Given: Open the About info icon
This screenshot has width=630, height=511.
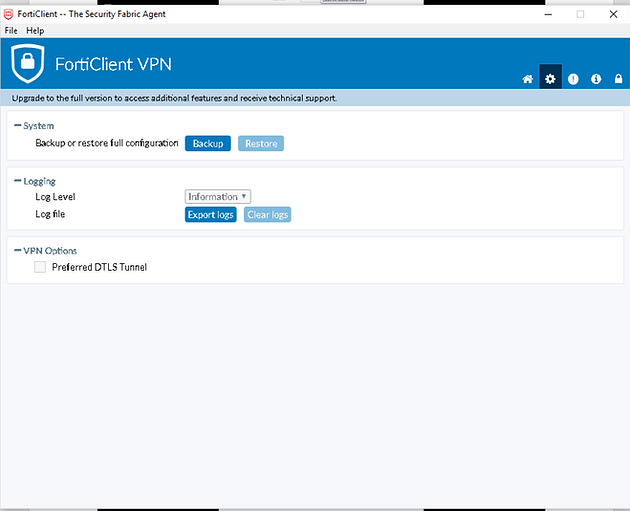Looking at the screenshot, I should (x=596, y=79).
